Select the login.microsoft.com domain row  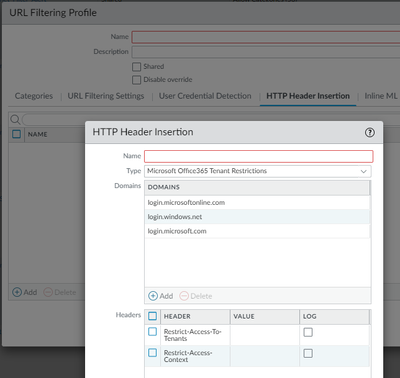[x=257, y=231]
